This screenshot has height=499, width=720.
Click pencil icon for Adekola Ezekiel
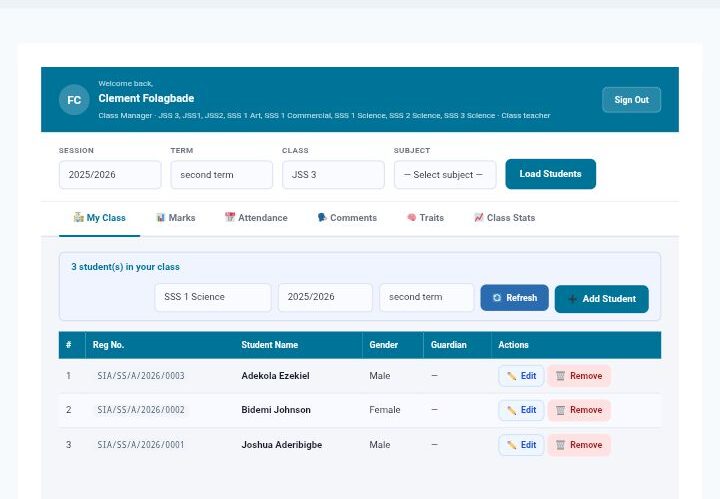point(512,376)
